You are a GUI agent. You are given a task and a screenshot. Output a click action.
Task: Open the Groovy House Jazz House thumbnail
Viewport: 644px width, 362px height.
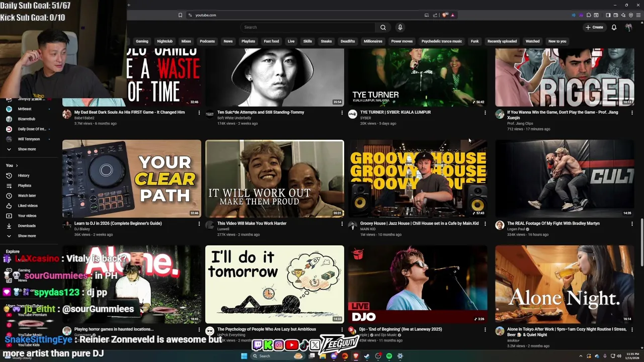tap(418, 178)
